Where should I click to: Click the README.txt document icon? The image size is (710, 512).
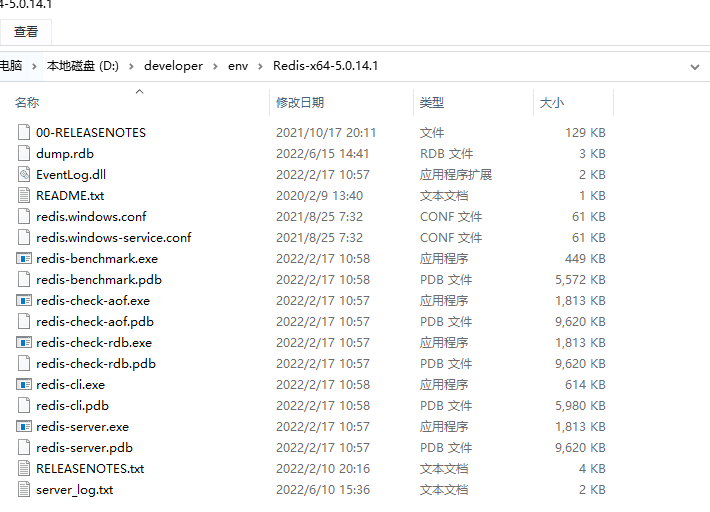[24, 195]
